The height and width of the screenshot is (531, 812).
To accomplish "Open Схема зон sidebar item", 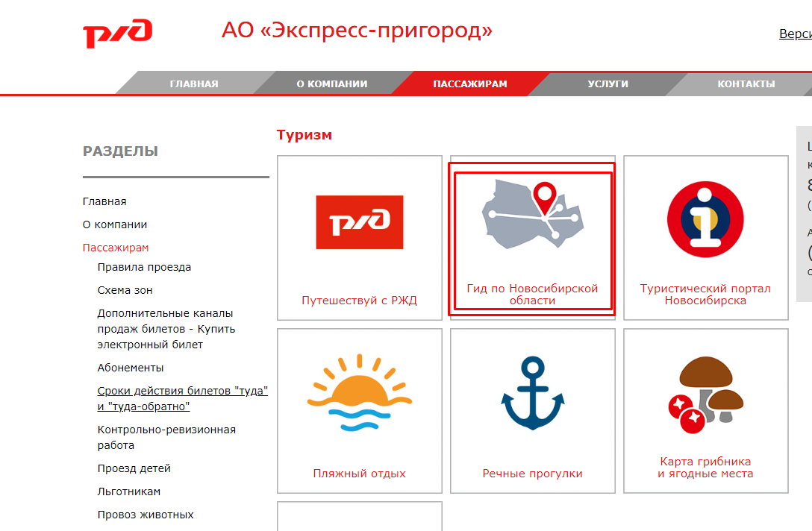I will [x=125, y=290].
